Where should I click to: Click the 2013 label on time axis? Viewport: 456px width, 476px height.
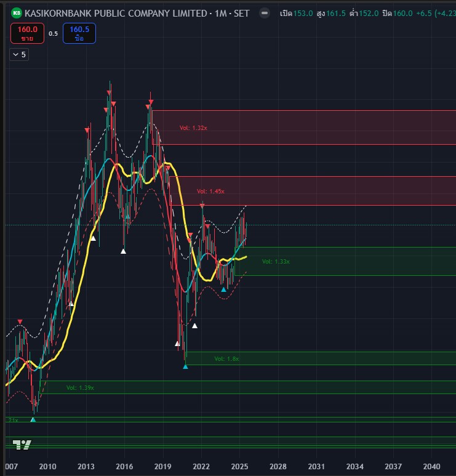(x=86, y=467)
